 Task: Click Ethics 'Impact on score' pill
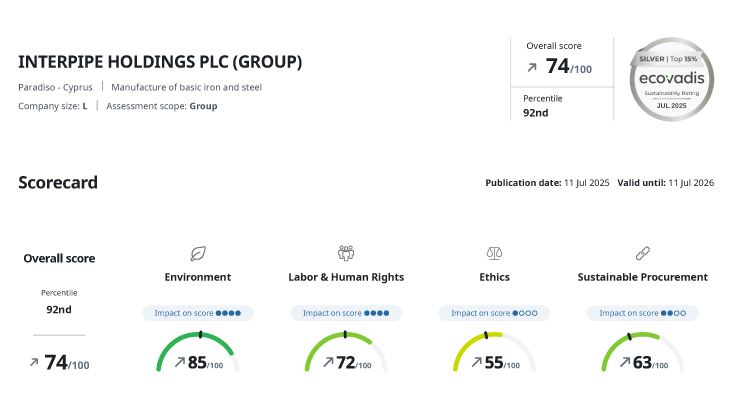pyautogui.click(x=494, y=313)
